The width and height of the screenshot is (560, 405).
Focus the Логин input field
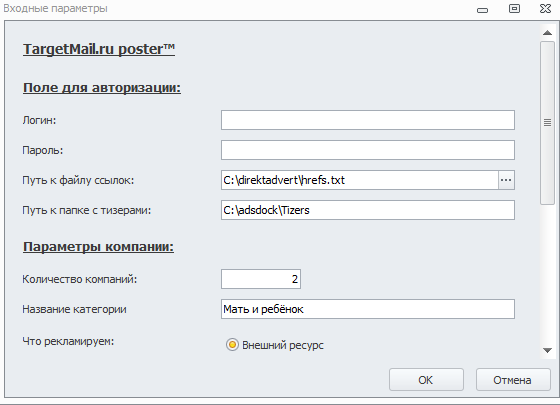point(368,120)
